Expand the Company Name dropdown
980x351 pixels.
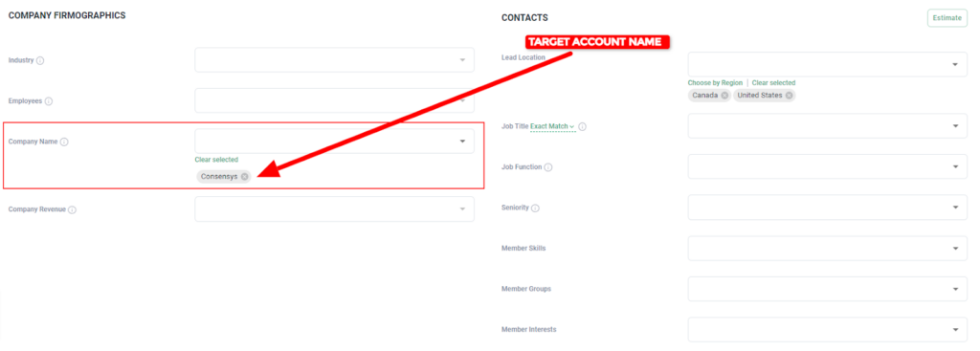(x=334, y=142)
